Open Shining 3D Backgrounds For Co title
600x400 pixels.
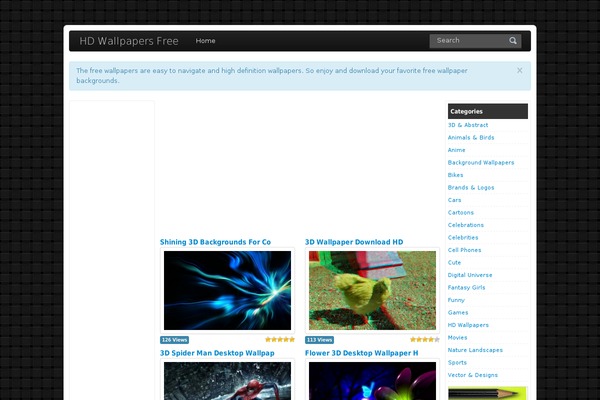tap(215, 242)
